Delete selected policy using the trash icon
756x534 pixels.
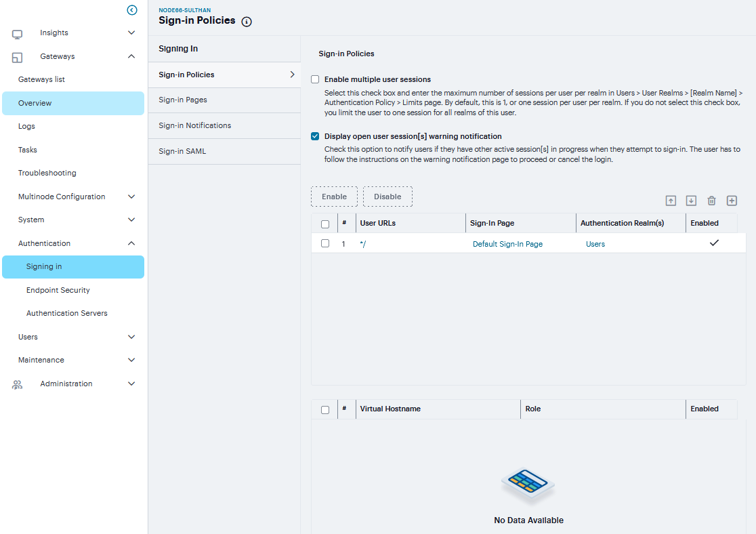(x=711, y=201)
